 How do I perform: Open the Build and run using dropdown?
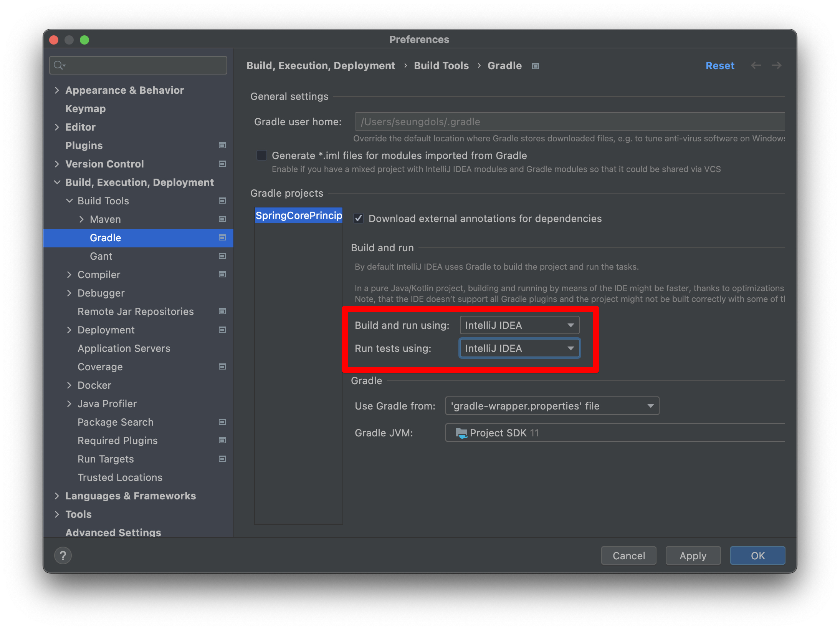(519, 325)
